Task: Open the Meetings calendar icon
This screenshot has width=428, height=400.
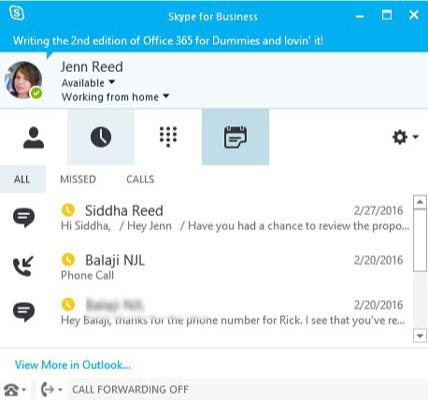Action: [235, 137]
